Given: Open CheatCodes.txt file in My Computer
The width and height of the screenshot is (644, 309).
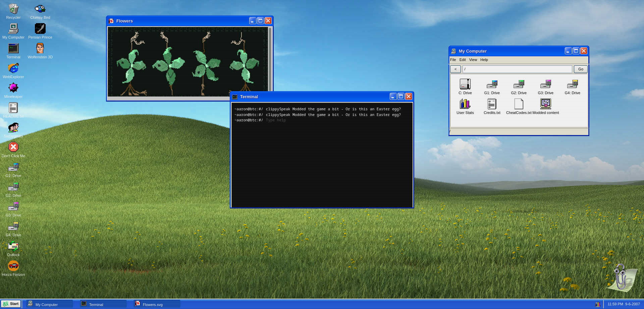Looking at the screenshot, I should click(x=519, y=107).
